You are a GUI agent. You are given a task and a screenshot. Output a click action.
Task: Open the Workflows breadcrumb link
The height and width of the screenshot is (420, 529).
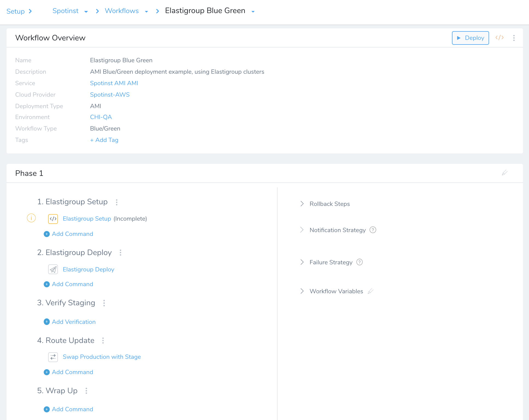point(122,11)
